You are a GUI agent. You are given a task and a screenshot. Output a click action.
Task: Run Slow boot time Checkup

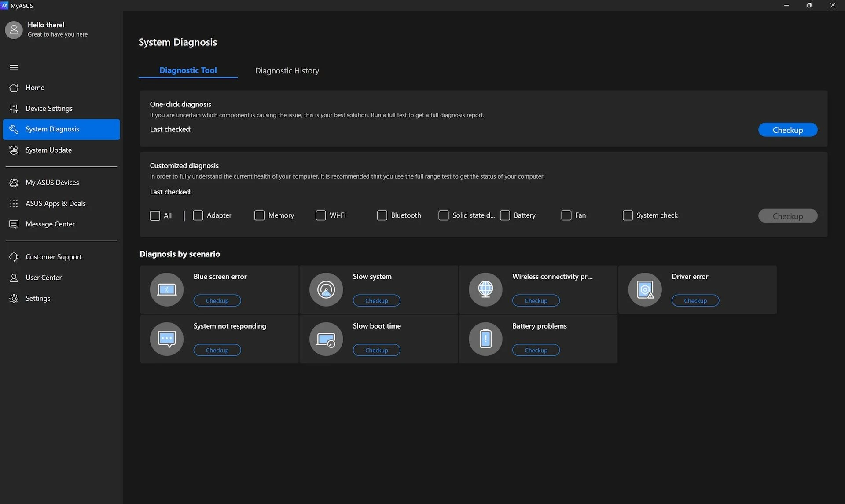point(376,350)
